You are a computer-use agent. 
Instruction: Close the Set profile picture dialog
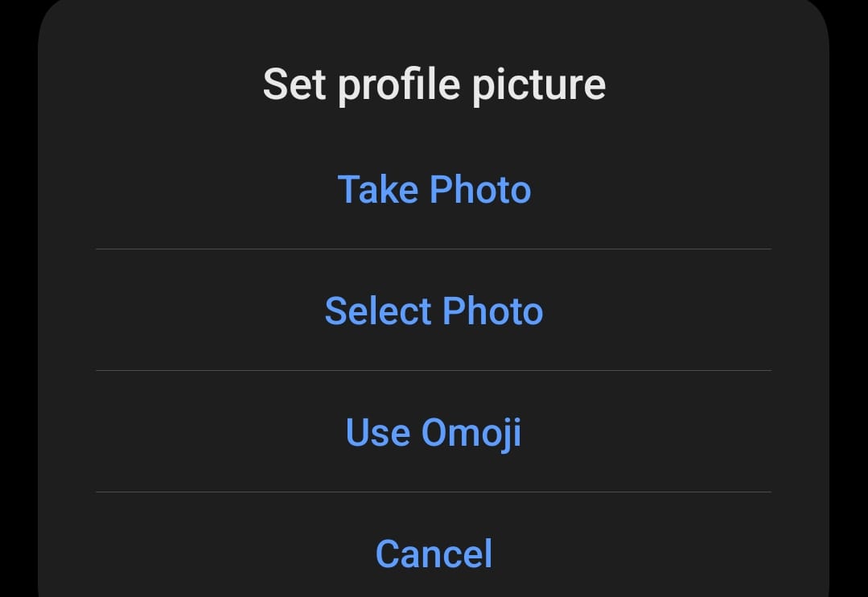[434, 554]
